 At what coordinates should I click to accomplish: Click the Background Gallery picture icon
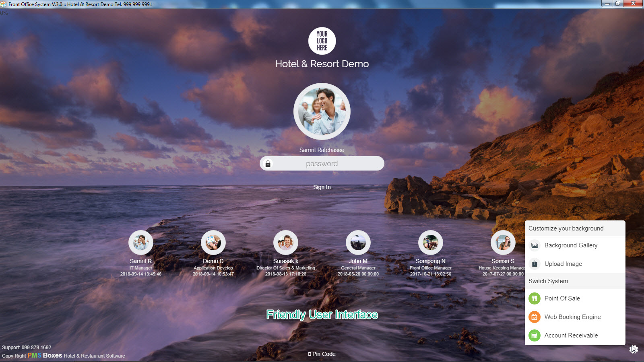[534, 245]
